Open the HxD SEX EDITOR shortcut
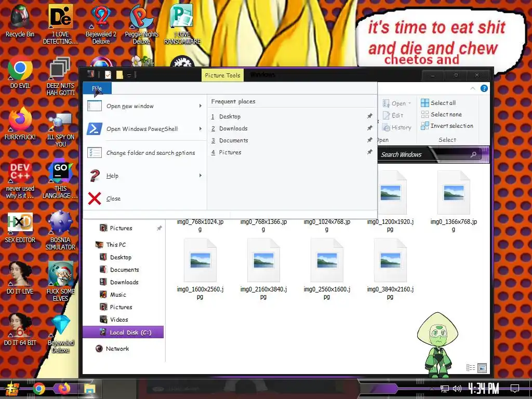This screenshot has width=532, height=399. (x=20, y=227)
